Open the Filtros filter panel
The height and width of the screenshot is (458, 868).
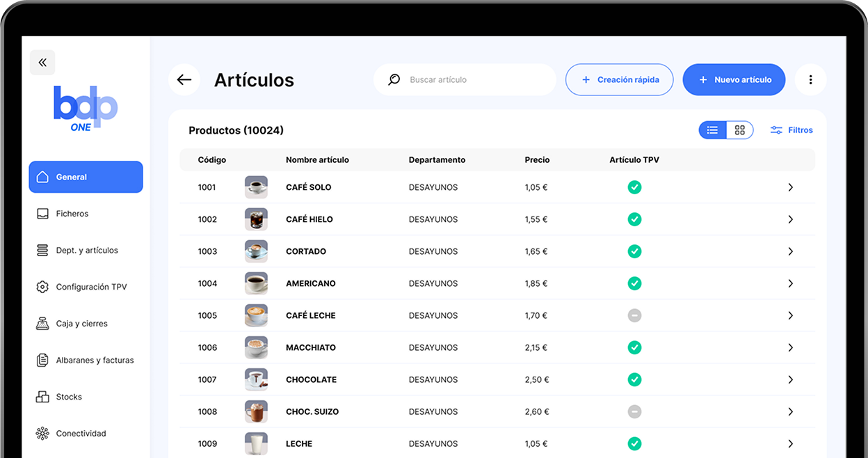pos(791,130)
